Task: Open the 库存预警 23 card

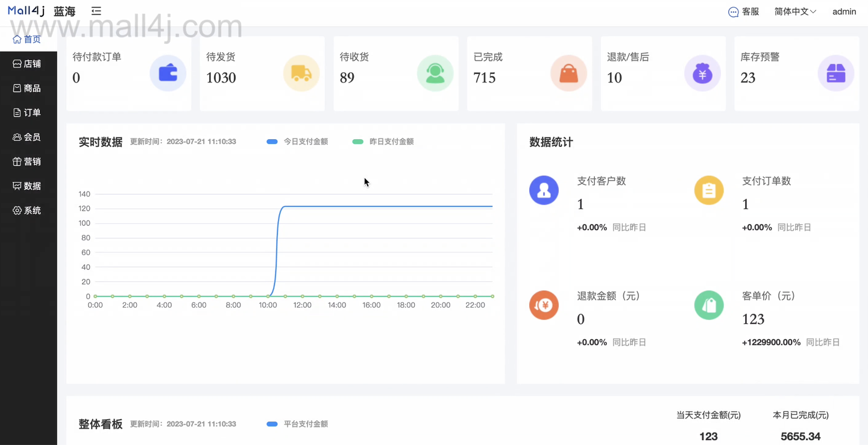Action: coord(797,73)
